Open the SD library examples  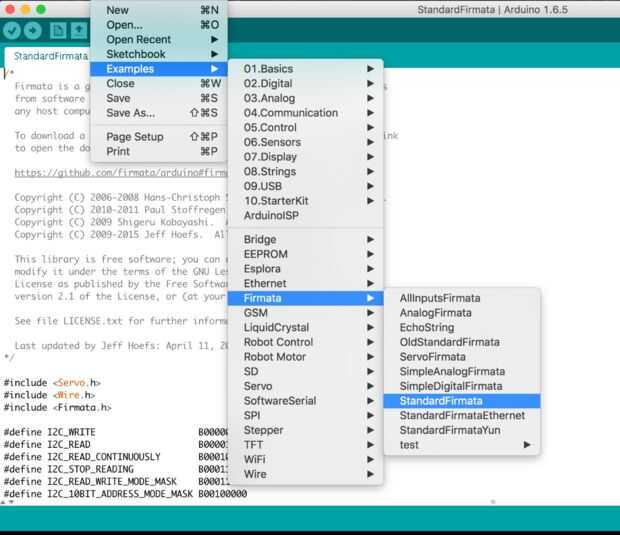tap(305, 371)
